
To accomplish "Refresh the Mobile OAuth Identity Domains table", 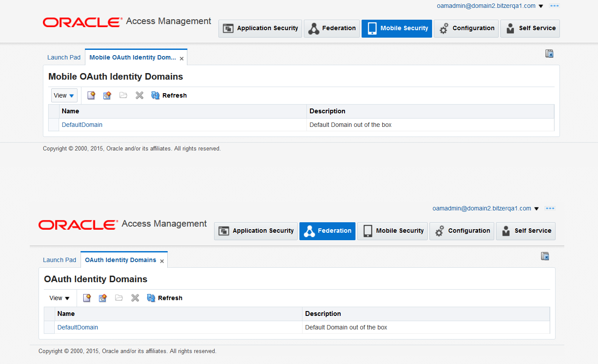I will pyautogui.click(x=169, y=95).
